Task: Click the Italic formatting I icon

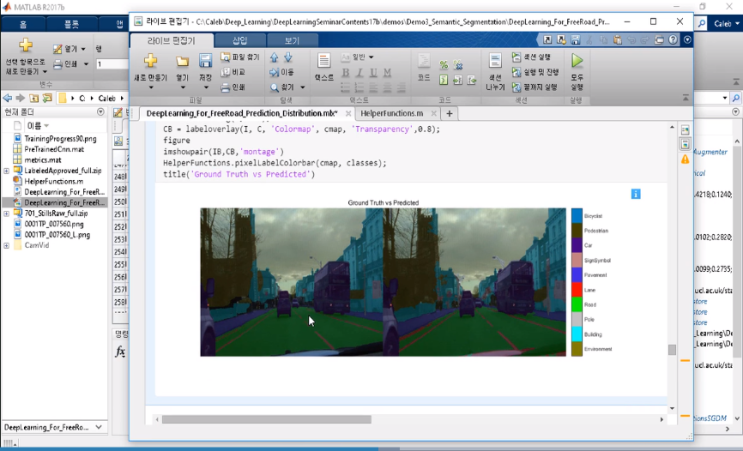Action: coord(359,72)
